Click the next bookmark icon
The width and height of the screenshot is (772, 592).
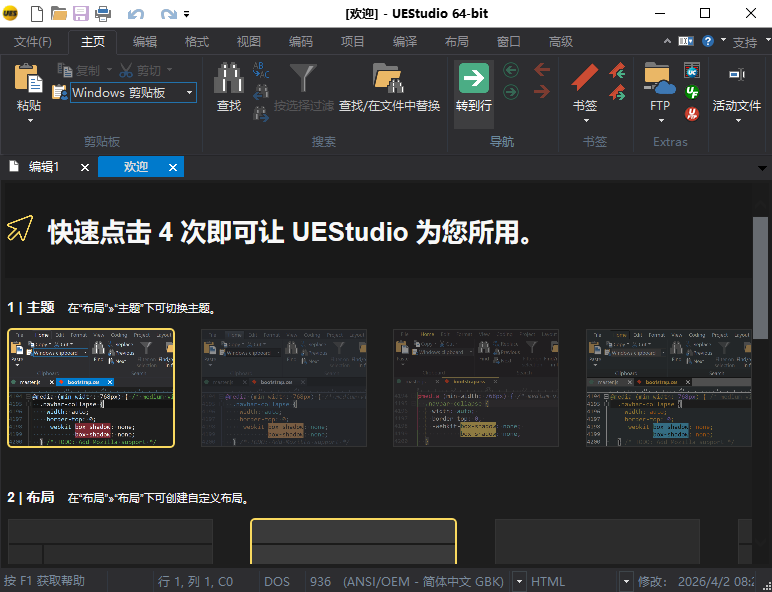617,92
